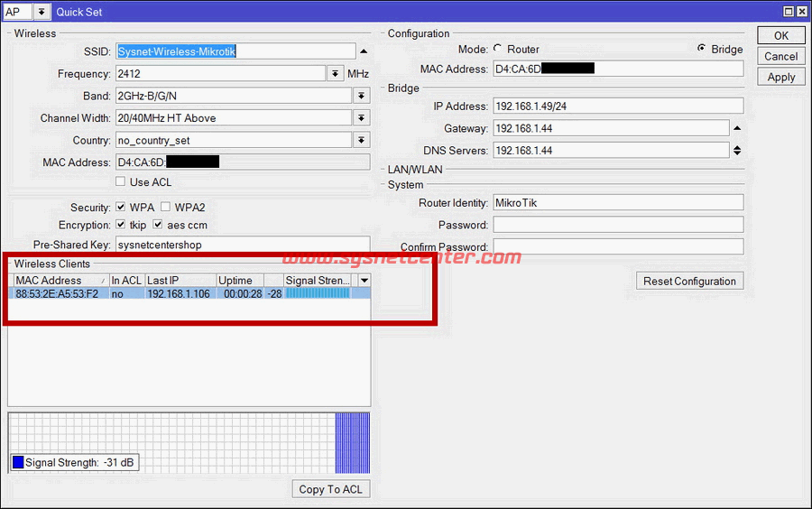Screen dimensions: 812x509
Task: Open the AP mode dropdown in title bar
Action: [x=42, y=12]
